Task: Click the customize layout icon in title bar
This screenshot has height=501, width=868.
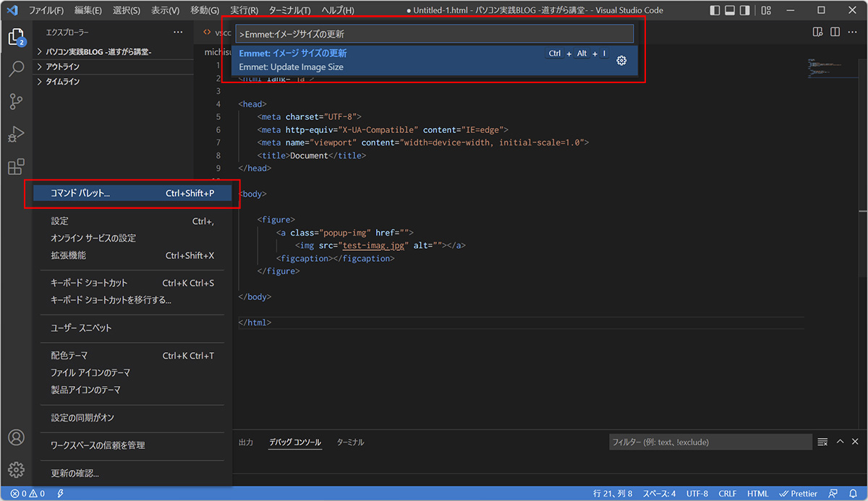Action: click(x=766, y=10)
